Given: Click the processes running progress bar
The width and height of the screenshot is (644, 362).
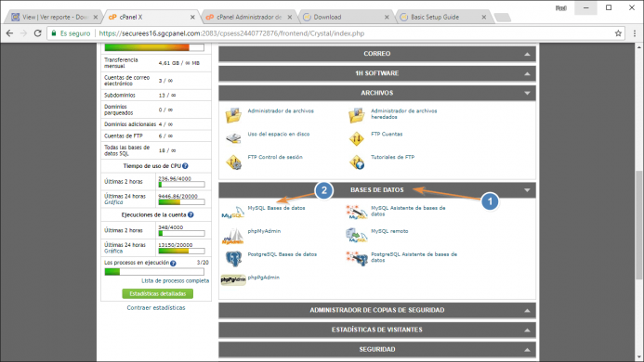Looking at the screenshot, I should pos(154,272).
